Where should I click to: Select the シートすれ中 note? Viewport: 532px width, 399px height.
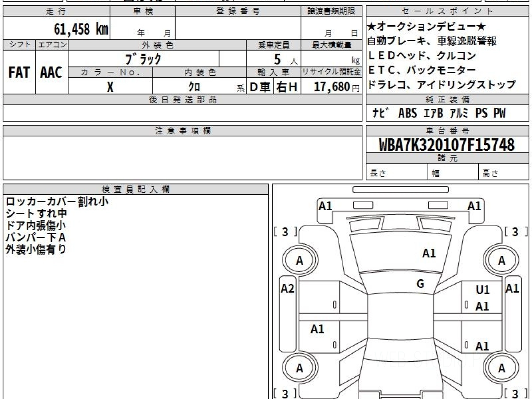pyautogui.click(x=36, y=214)
